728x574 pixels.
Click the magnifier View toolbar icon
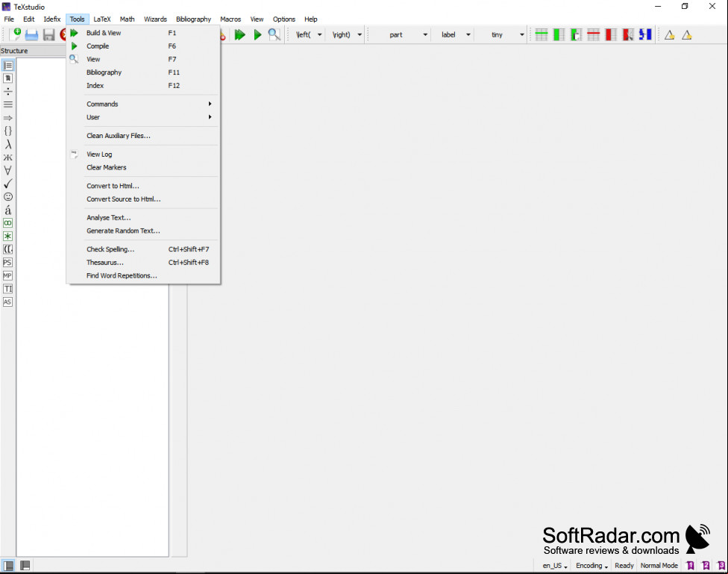pos(274,34)
